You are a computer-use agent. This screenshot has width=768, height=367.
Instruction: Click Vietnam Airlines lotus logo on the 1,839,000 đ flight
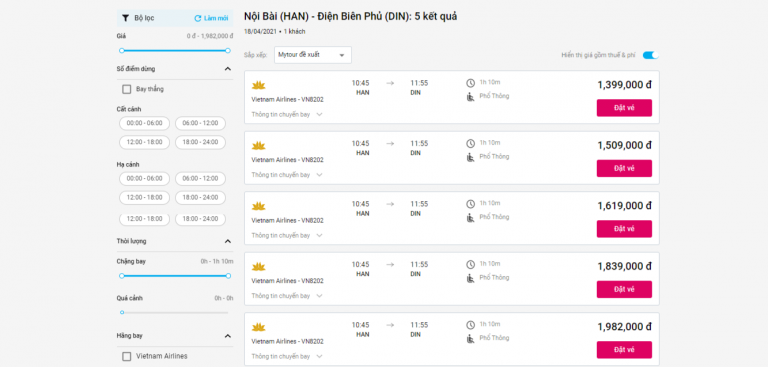click(259, 267)
